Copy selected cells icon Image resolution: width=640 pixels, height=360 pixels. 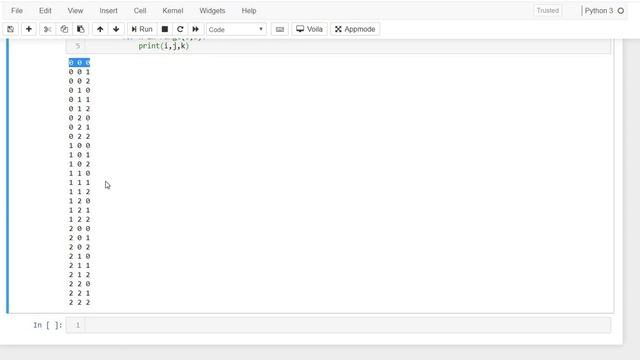pyautogui.click(x=64, y=29)
